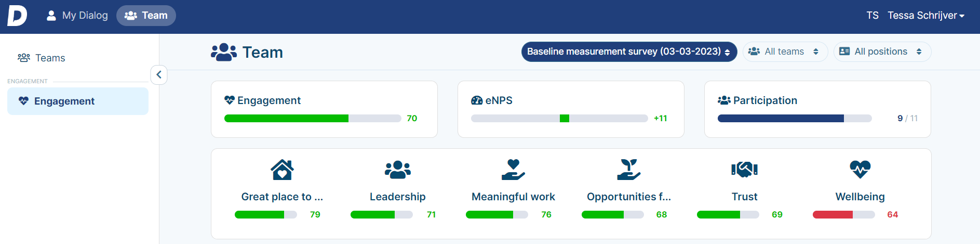This screenshot has height=244, width=980.
Task: Click the Dialog D logo
Action: (17, 16)
